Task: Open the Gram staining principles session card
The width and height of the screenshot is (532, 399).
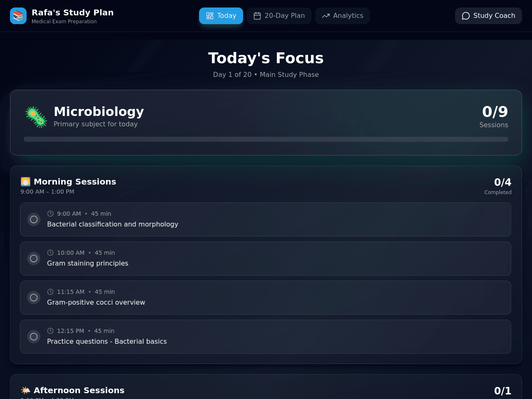Action: 266,259
